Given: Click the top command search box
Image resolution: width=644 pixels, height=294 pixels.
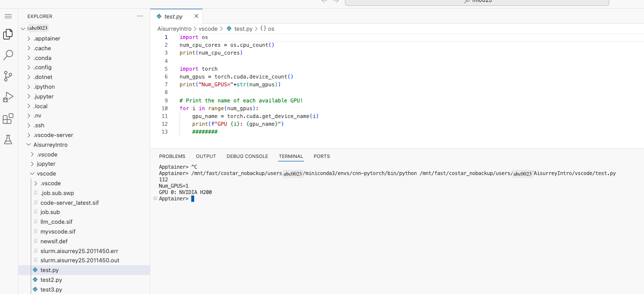Looking at the screenshot, I should pos(477,2).
